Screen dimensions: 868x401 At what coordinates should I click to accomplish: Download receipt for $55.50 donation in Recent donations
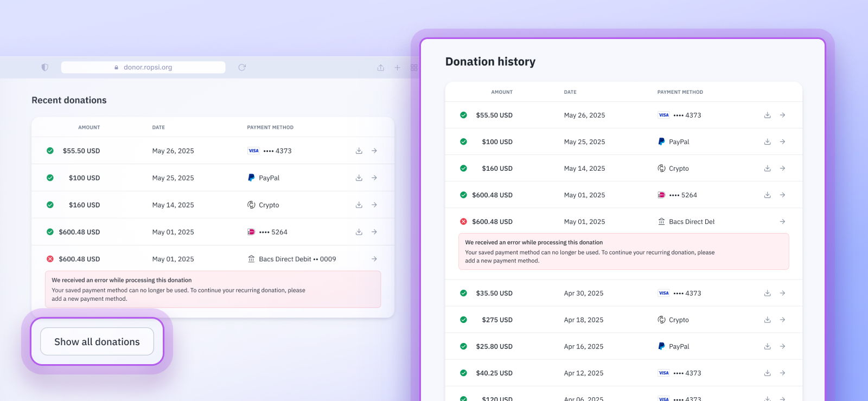pos(359,151)
